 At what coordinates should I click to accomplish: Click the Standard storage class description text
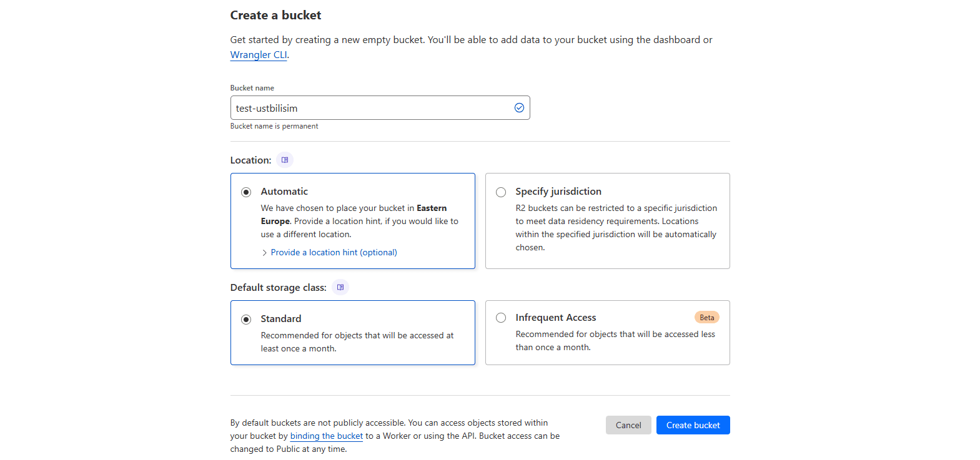357,342
